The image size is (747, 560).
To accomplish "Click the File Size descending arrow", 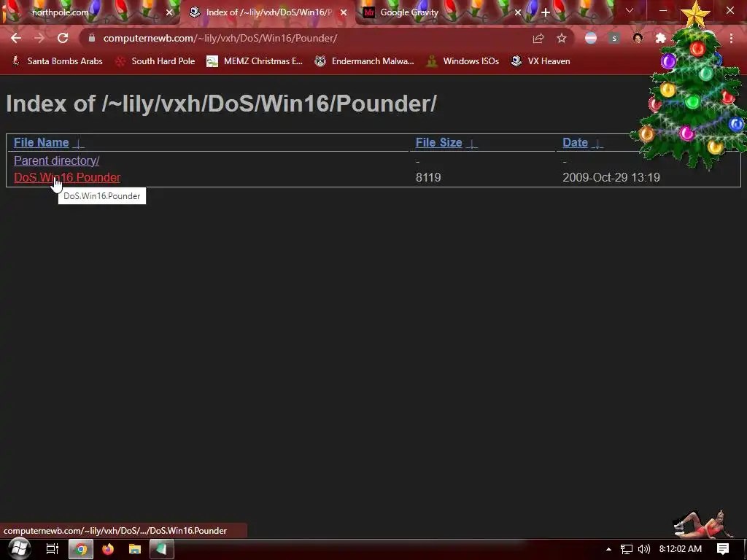I will pyautogui.click(x=472, y=144).
